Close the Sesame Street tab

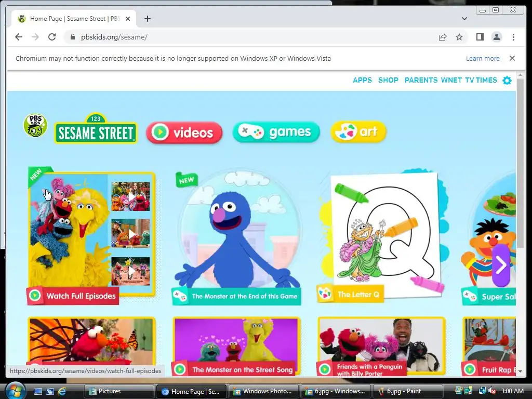click(128, 19)
